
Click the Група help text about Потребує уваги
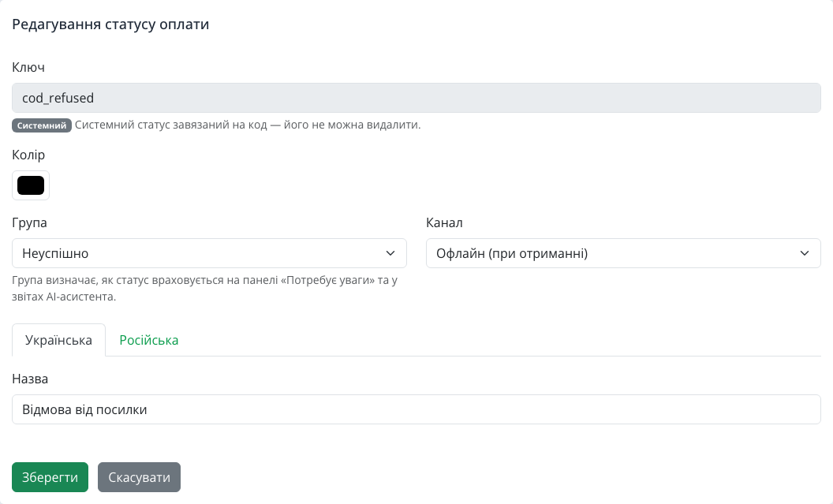[204, 289]
